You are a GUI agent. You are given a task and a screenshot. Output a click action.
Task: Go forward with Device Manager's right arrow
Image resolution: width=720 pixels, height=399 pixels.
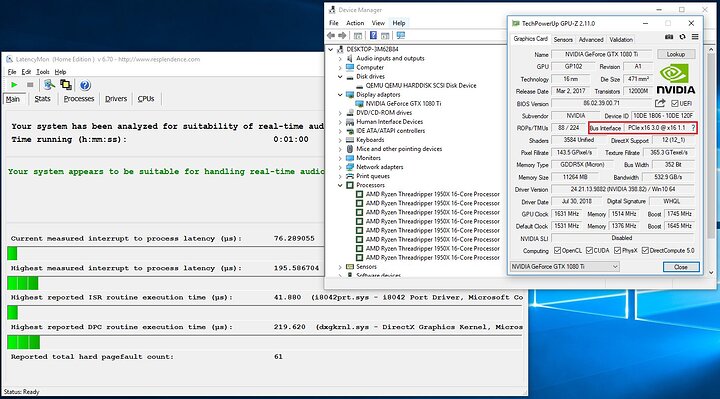(342, 35)
